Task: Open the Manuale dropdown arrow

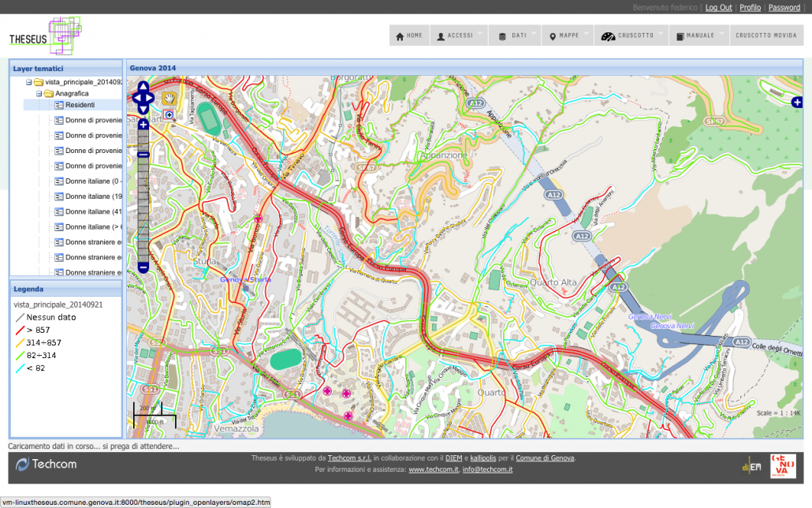Action: point(722,34)
